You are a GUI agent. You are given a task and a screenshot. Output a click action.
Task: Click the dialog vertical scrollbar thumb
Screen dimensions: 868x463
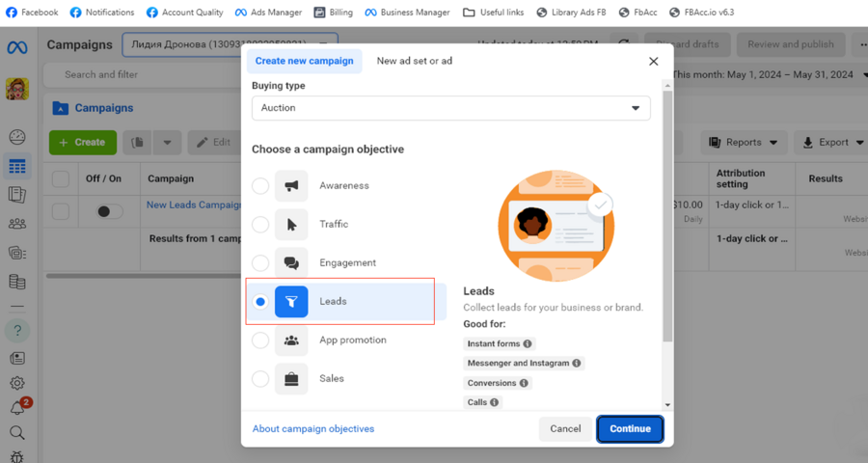(x=667, y=216)
